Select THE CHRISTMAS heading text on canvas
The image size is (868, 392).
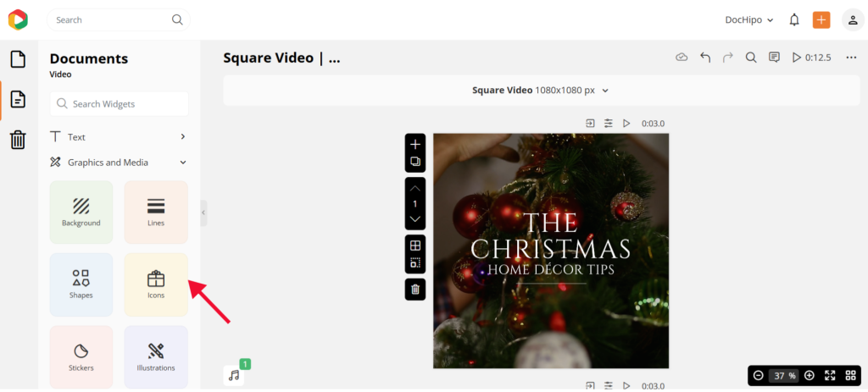[x=551, y=235]
